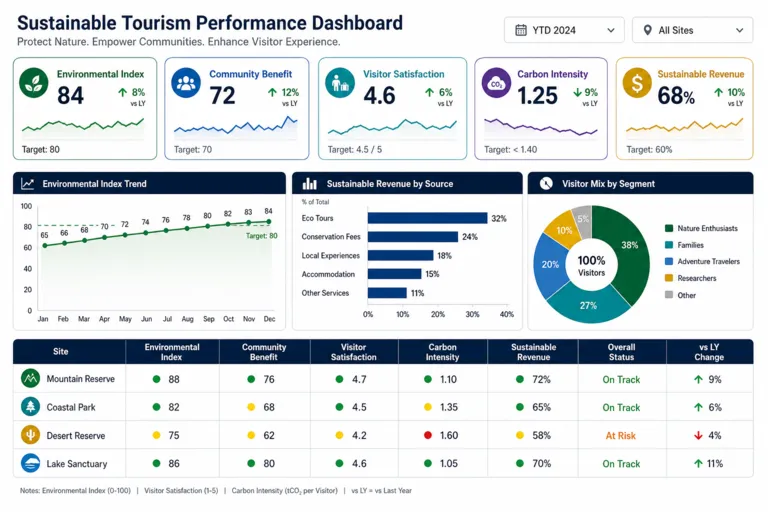Screen dimensions: 768x512
Task: Click the up arrow in Sustainable Revenue card
Action: [x=719, y=92]
